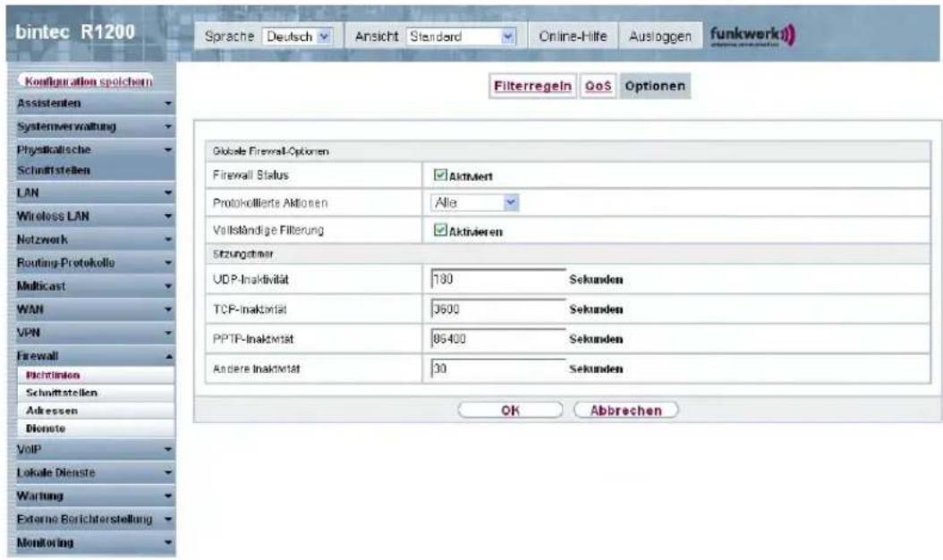Image resolution: width=943 pixels, height=560 pixels.
Task: Click the Sitzungstimer section heading
Action: pyautogui.click(x=243, y=254)
